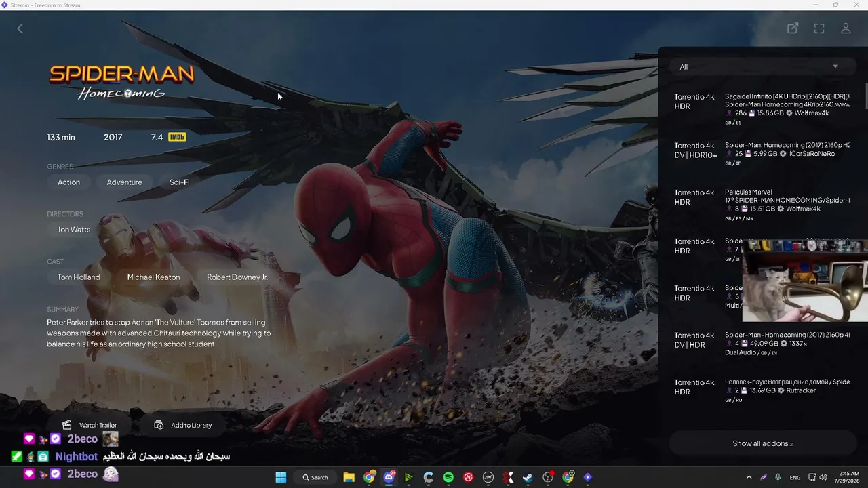The height and width of the screenshot is (488, 868).
Task: Pick the 15.86 GB Wolfmax4k stream
Action: [x=763, y=108]
